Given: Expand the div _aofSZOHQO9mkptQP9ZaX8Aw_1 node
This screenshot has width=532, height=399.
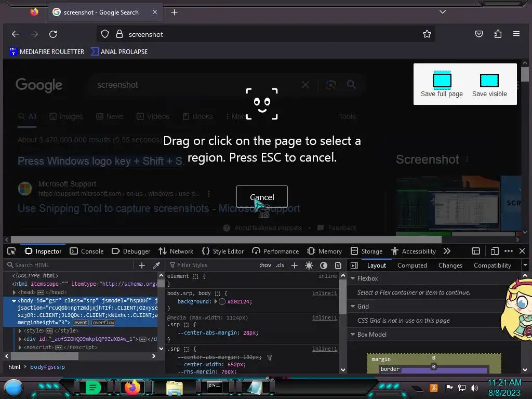Looking at the screenshot, I should 20,339.
